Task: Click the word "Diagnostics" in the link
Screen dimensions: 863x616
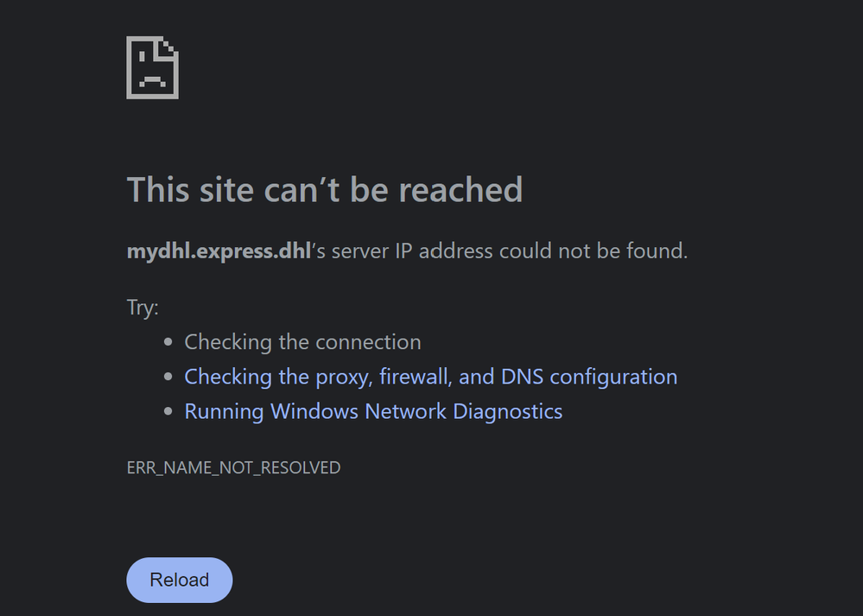Action: 508,411
